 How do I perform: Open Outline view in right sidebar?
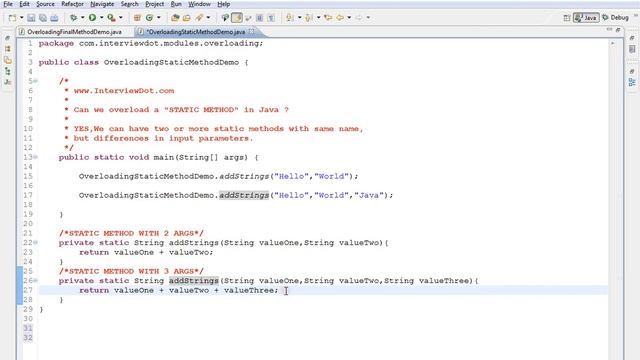tap(632, 82)
